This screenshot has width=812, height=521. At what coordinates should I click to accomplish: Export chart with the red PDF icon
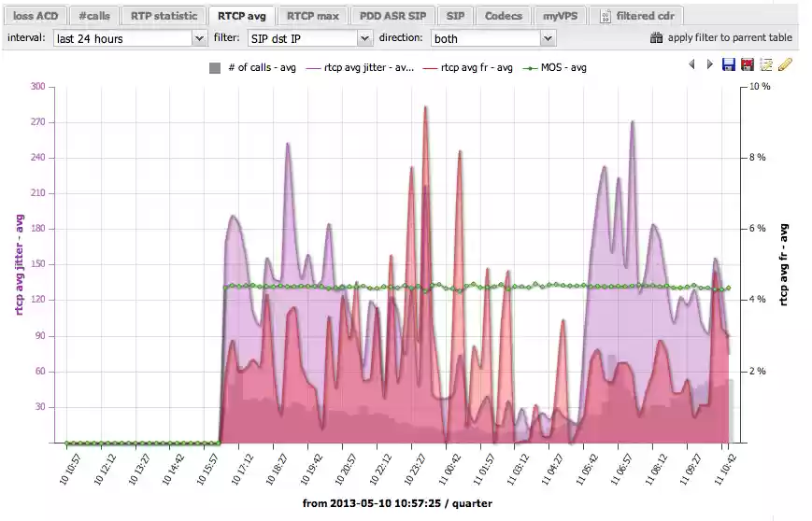[748, 64]
